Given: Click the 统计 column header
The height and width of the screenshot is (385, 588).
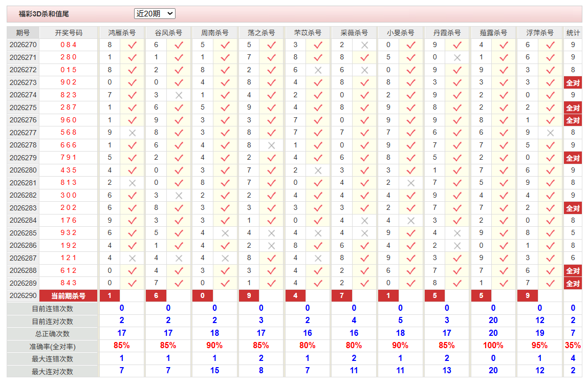Looking at the screenshot, I should pyautogui.click(x=573, y=33).
